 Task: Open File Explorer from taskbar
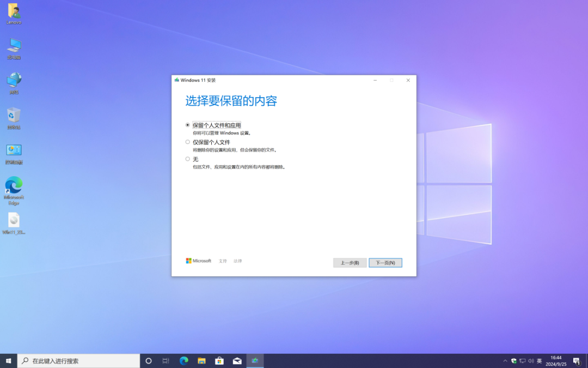[202, 361]
